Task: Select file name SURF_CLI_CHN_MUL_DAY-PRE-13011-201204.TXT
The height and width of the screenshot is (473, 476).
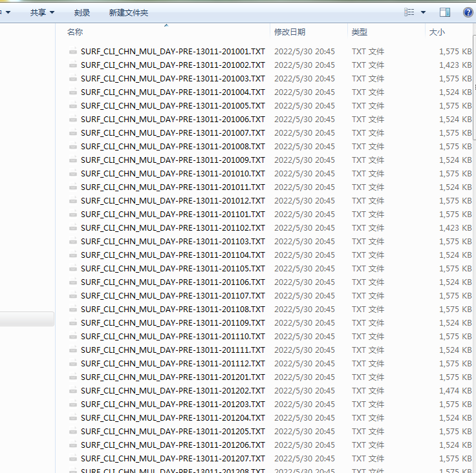Action: (x=173, y=418)
